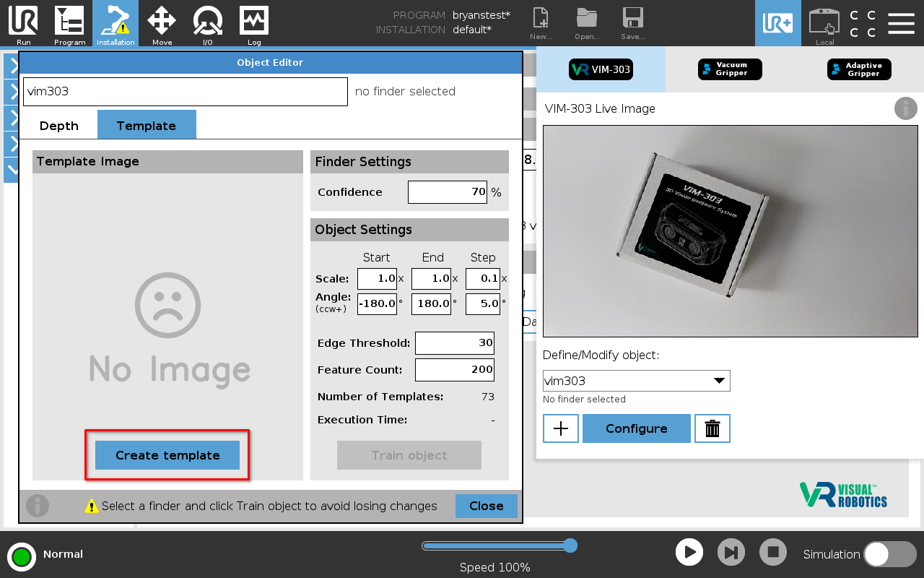Click the Close button in Object Editor
Viewport: 924px width, 578px height.
[487, 506]
